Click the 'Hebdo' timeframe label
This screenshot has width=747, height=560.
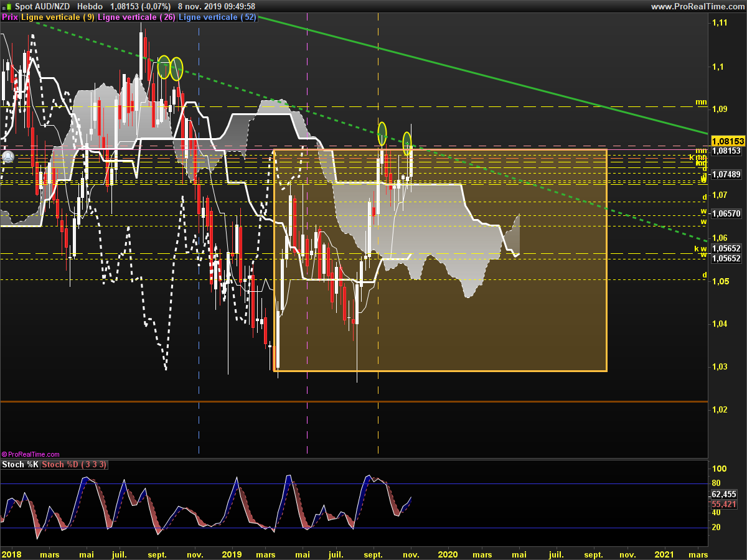point(90,6)
